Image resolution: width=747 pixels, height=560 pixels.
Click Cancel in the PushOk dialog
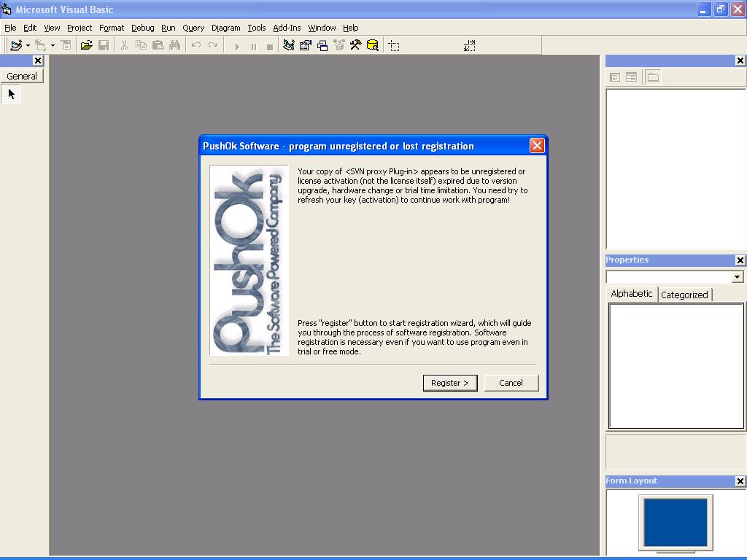tap(511, 383)
